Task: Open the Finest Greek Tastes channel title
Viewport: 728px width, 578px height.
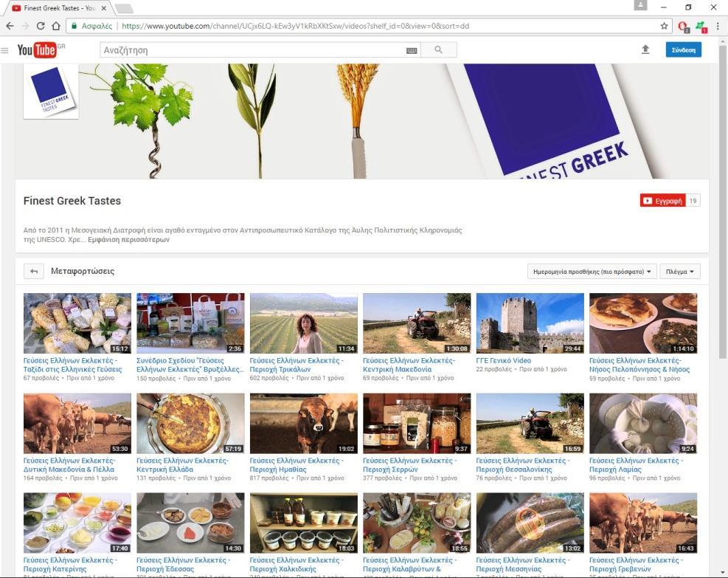Action: [72, 201]
